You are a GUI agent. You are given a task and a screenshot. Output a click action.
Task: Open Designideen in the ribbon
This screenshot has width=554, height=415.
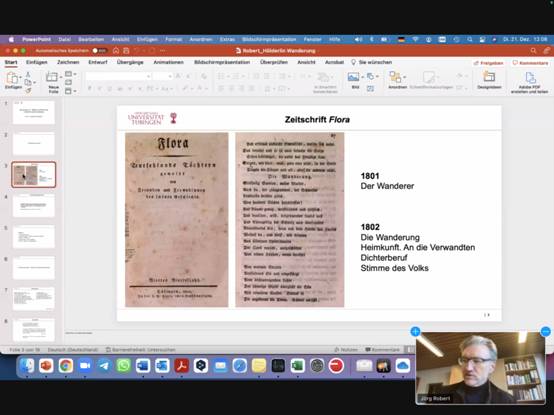click(489, 77)
